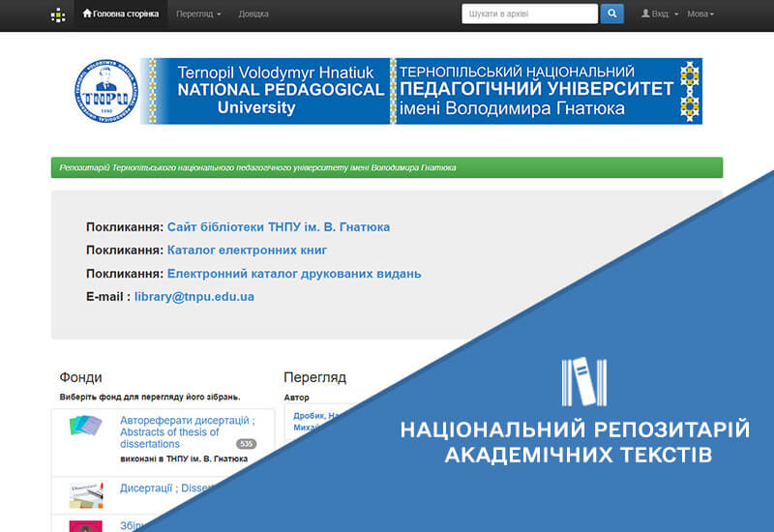Viewport: 774px width, 532px height.
Task: Open the Дисертації collection link
Action: point(167,488)
